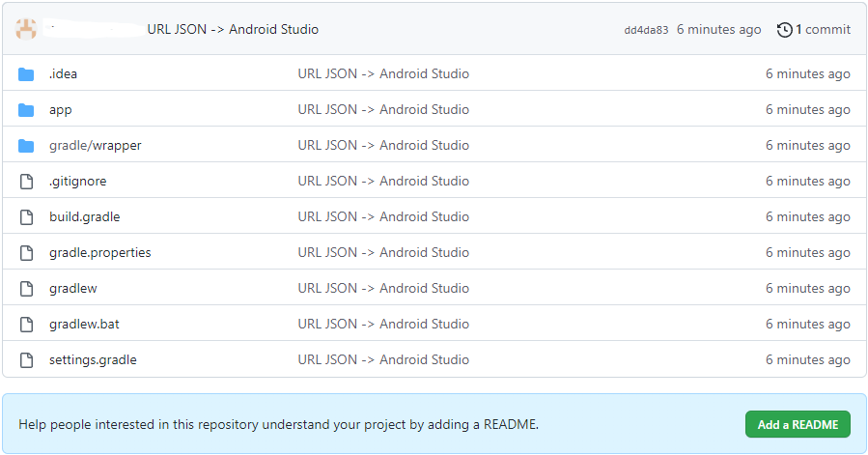
Task: Click the gradlew.bat file icon
Action: [x=26, y=325]
